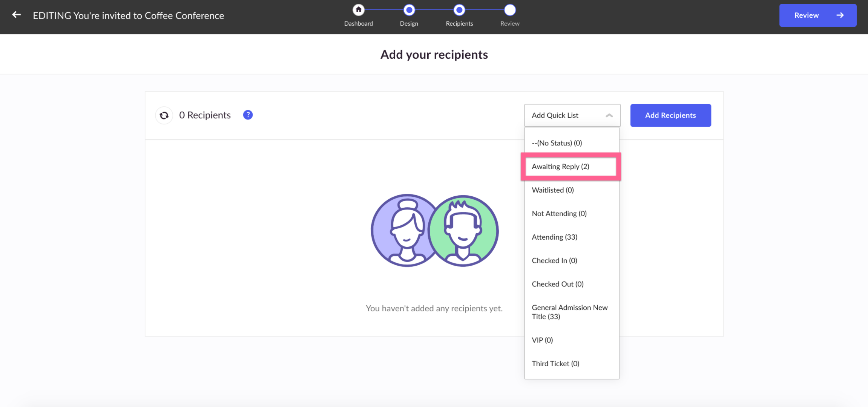The image size is (868, 407).
Task: Click the refresh recipients icon
Action: click(x=164, y=115)
